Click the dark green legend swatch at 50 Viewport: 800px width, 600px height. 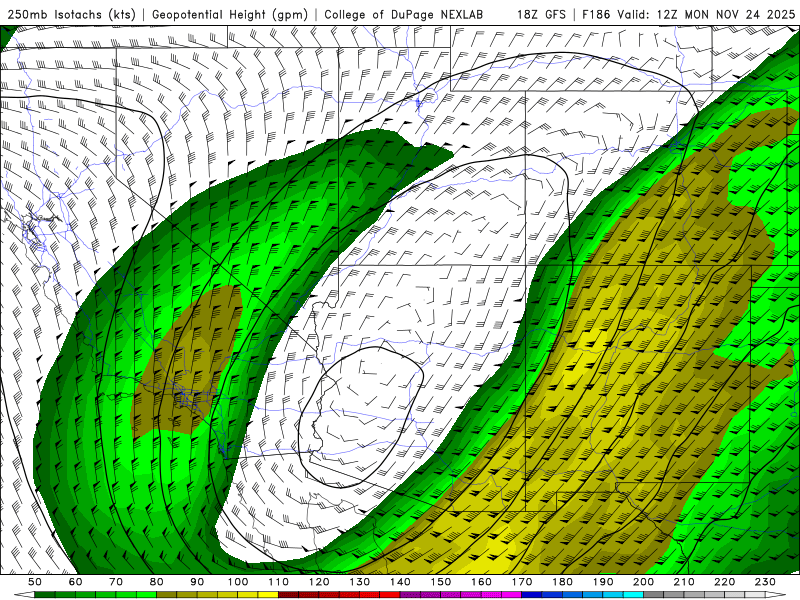44,595
